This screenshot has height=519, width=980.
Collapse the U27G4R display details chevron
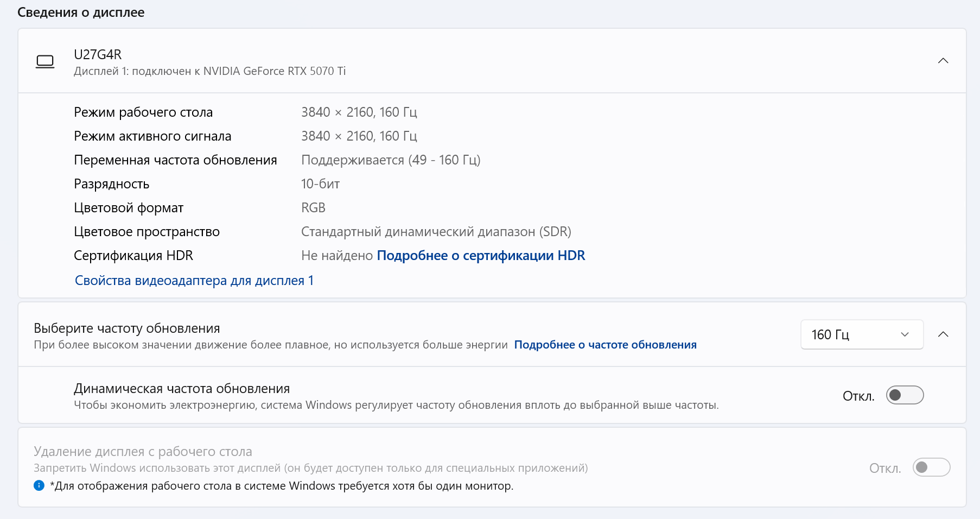(x=943, y=61)
